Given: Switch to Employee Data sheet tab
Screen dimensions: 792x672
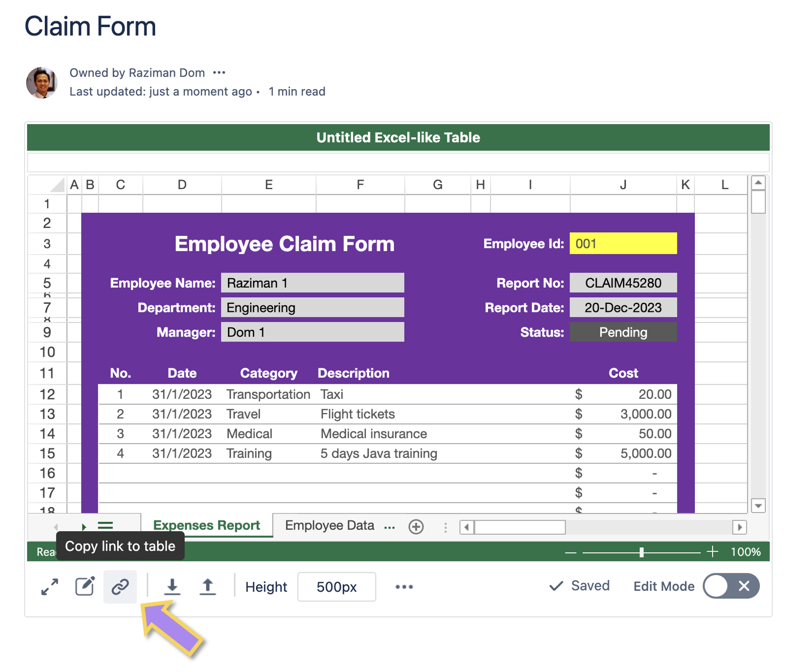Looking at the screenshot, I should 329,526.
